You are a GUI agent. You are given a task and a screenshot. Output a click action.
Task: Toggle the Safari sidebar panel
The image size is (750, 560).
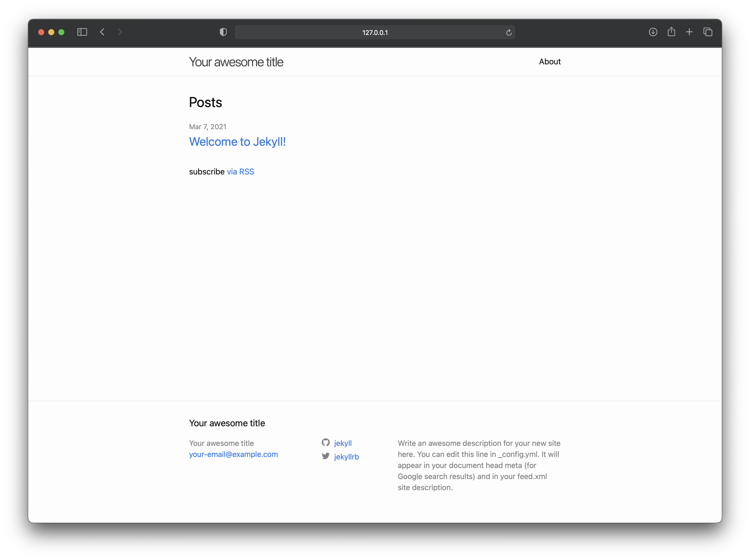(x=82, y=32)
